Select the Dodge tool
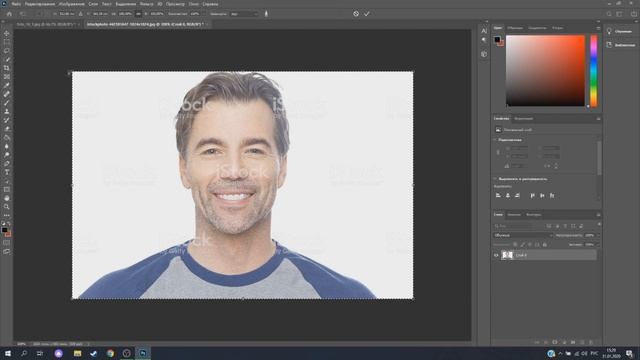The height and width of the screenshot is (360, 640). coord(7,155)
